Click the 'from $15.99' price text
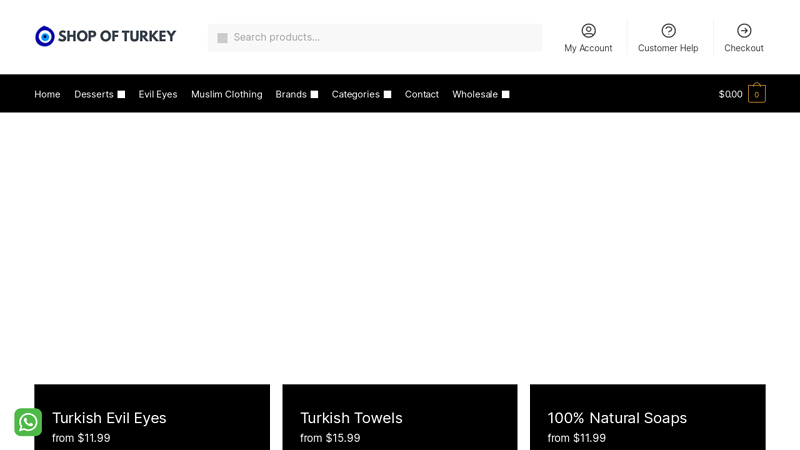This screenshot has width=800, height=450. tap(330, 438)
